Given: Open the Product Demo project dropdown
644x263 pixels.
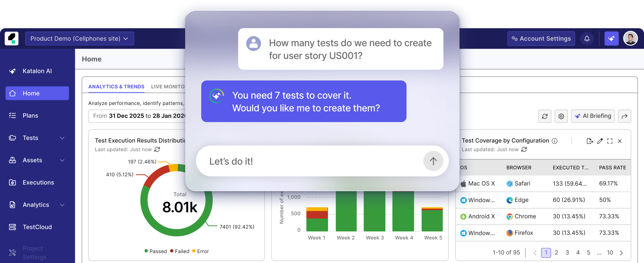Looking at the screenshot, I should coord(79,39).
